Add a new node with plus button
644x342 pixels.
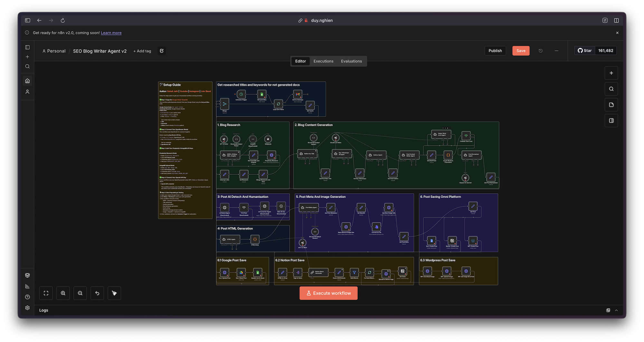[611, 73]
